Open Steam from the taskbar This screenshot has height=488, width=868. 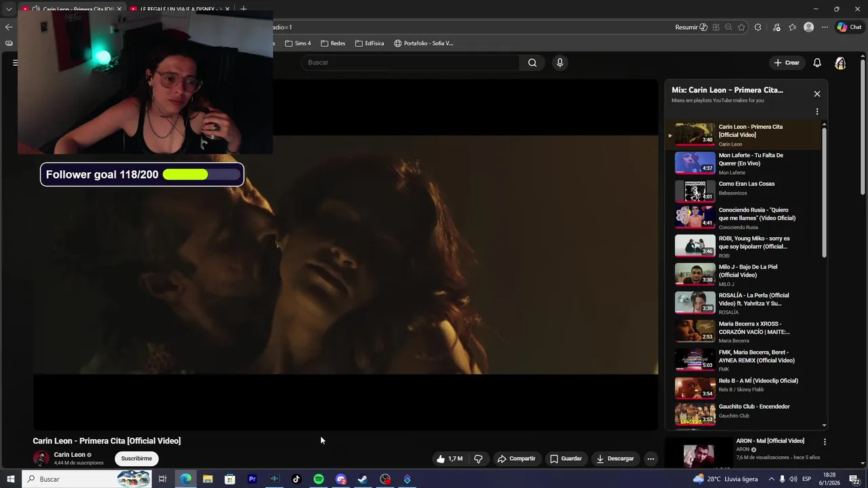(x=363, y=479)
